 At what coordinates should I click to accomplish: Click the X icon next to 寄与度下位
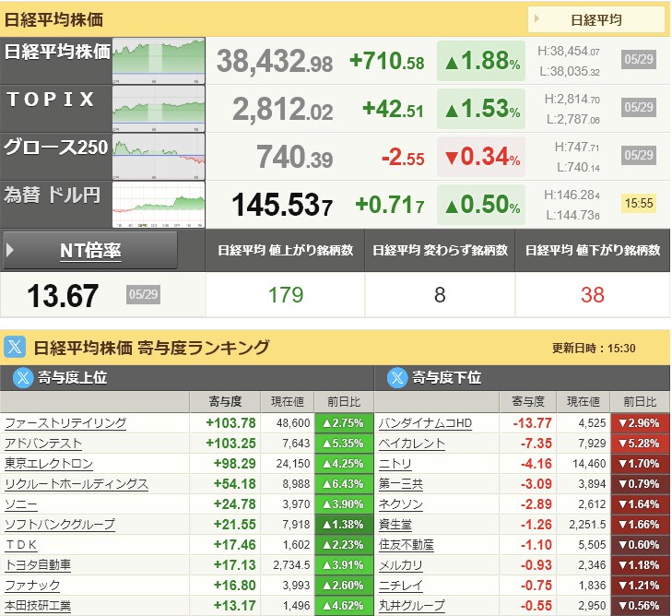(x=397, y=378)
